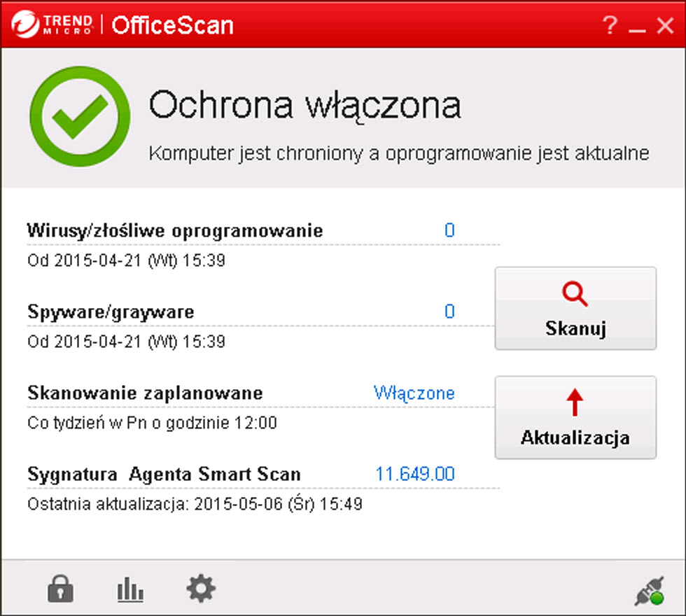
Task: Minimize the OfficeScan window
Action: pos(636,27)
